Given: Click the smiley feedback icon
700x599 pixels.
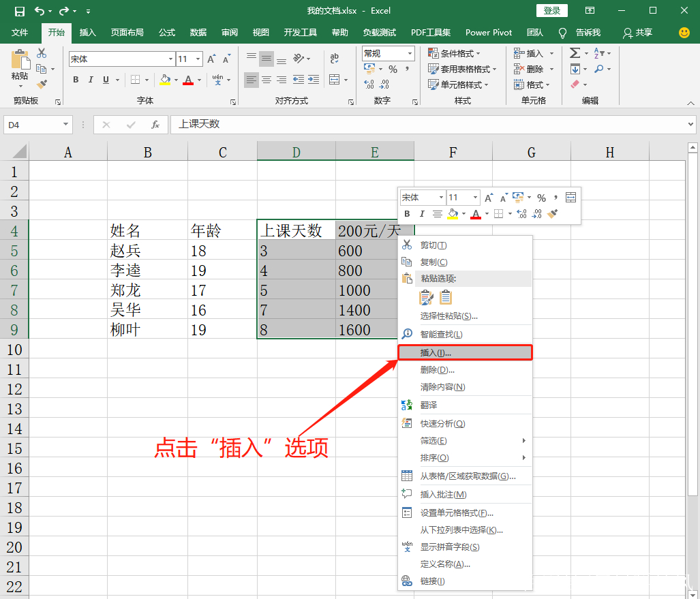Looking at the screenshot, I should 684,33.
